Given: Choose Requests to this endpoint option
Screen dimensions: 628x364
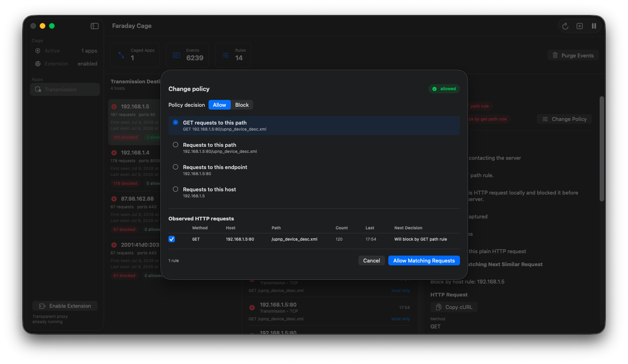Looking at the screenshot, I should (x=314, y=170).
